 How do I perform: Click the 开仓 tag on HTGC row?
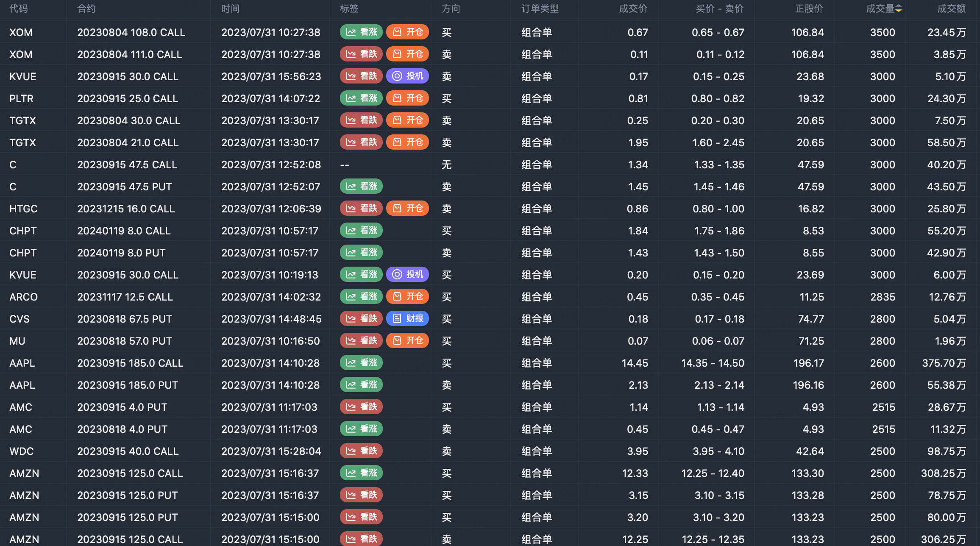coord(407,209)
